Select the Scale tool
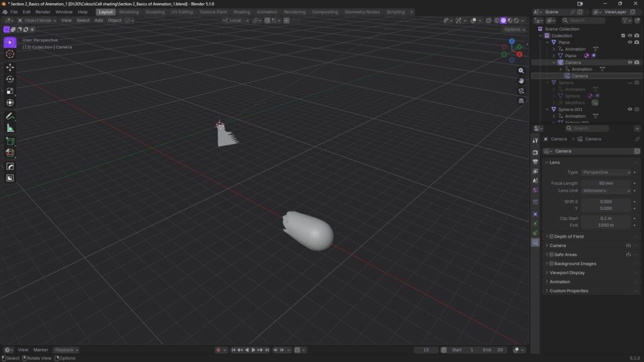This screenshot has height=362, width=644. point(10,91)
